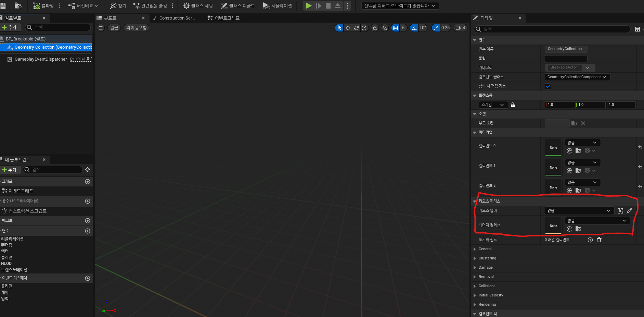644x317 pixels.
Task: Switch to the Viewport (뷰포트) tab
Action: point(110,18)
